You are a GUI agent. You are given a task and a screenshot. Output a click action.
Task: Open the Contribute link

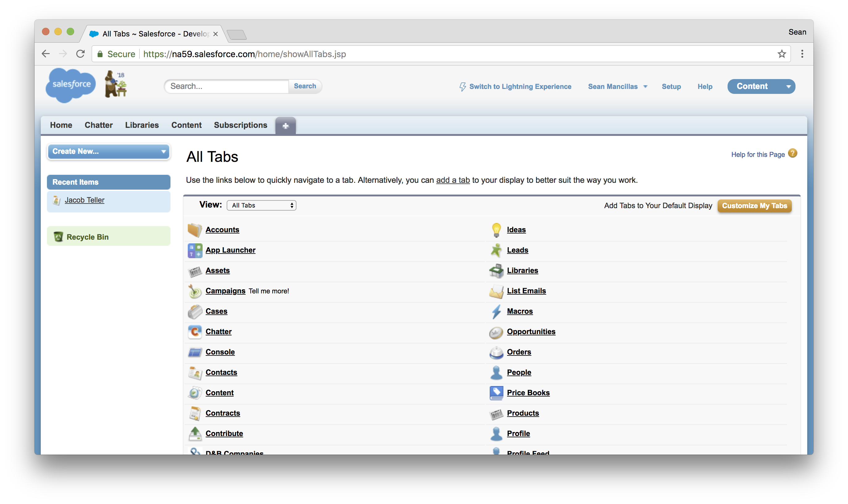[224, 434]
